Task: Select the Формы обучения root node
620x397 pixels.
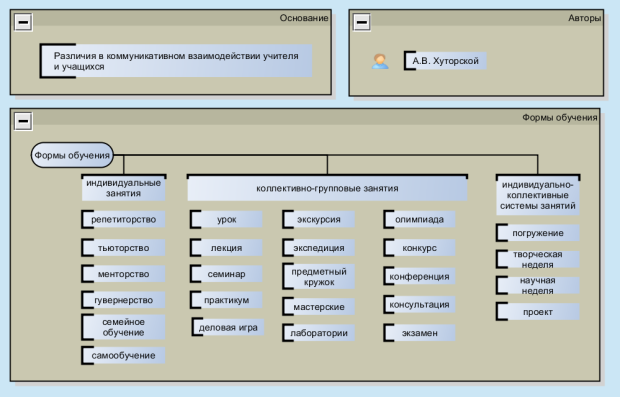Action: point(72,155)
